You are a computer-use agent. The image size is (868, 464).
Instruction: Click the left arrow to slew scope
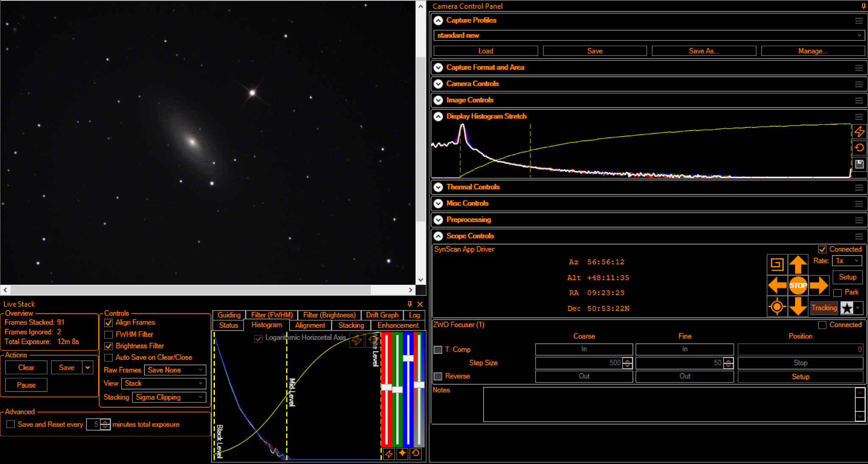(777, 286)
